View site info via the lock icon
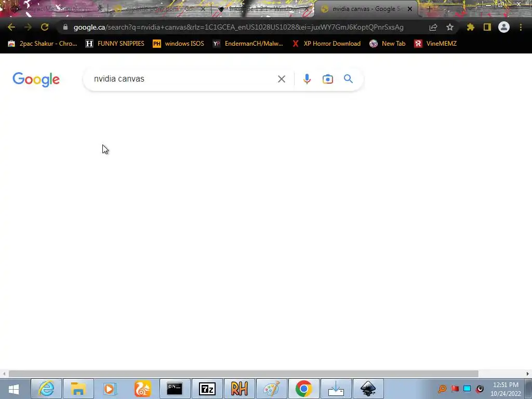Viewport: 532px width, 399px height. pos(65,27)
